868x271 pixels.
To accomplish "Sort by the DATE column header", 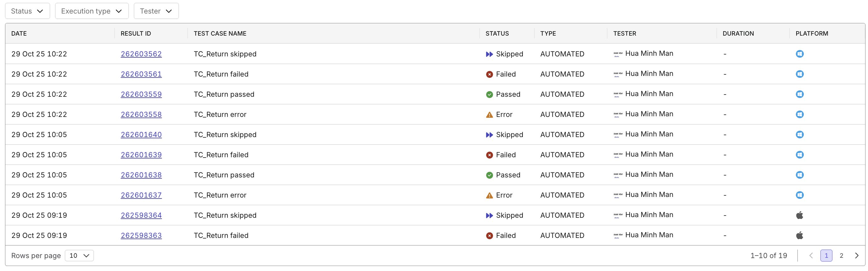I will click(19, 33).
